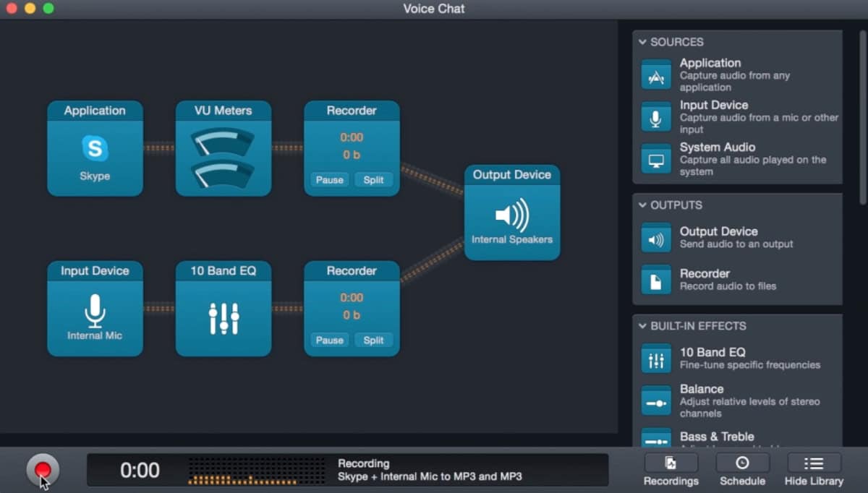This screenshot has width=868, height=493.
Task: Select Balance effect icon in library
Action: [656, 400]
